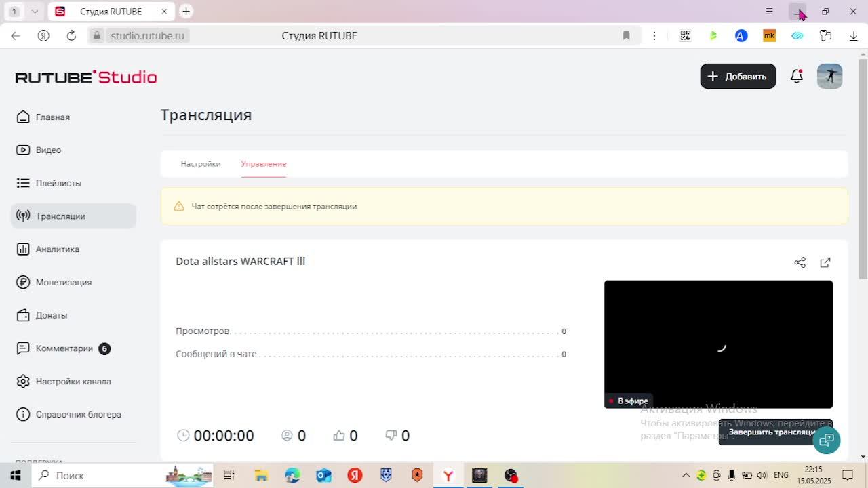Open the volume control in tray
The height and width of the screenshot is (488, 868).
point(762,475)
